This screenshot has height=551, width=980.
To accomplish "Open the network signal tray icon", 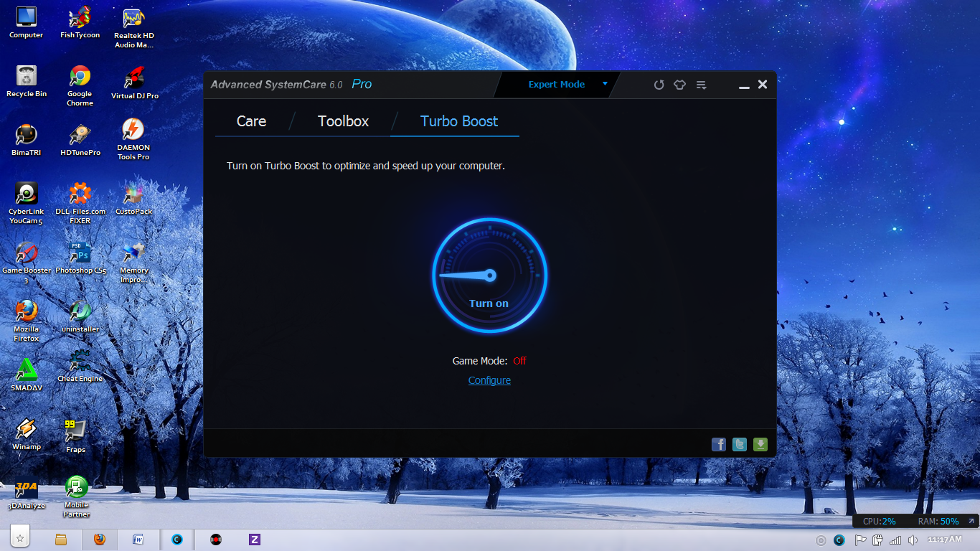I will (x=895, y=540).
